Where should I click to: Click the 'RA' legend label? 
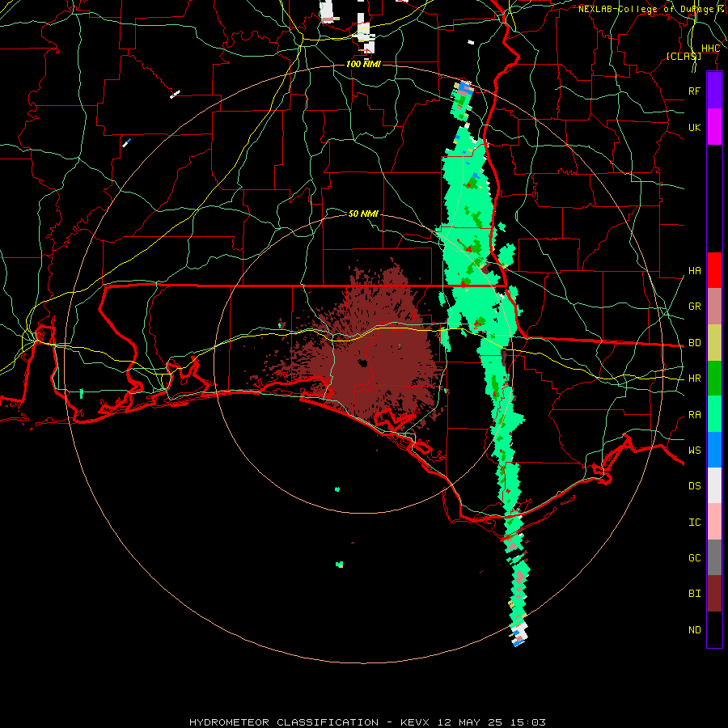tap(694, 415)
